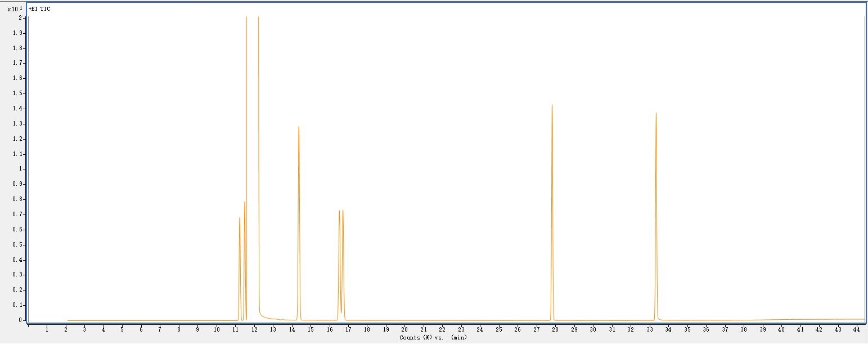Select the peak apex near 14.4 min
The width and height of the screenshot is (868, 344).
point(299,127)
